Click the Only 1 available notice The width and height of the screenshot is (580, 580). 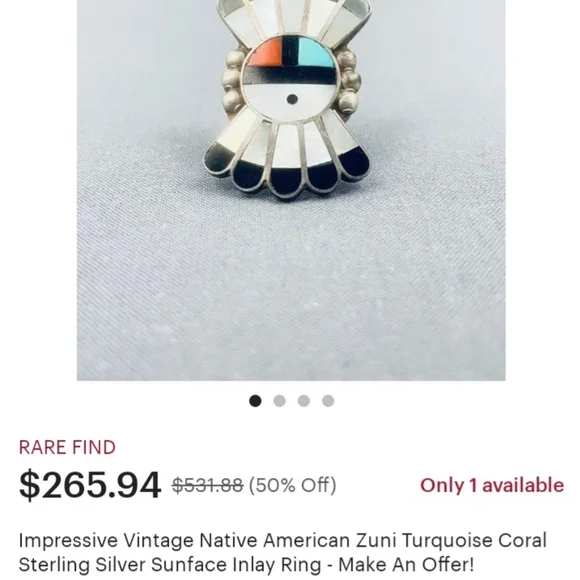point(492,485)
